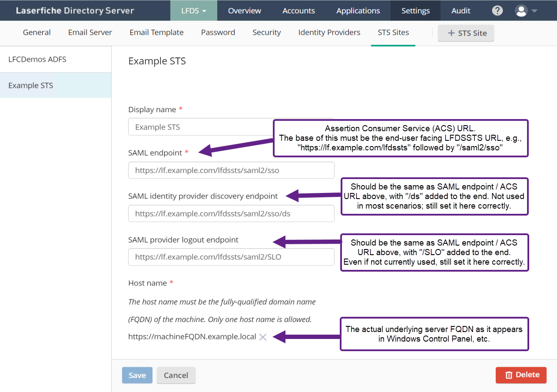Remove the machineFQDN host name with X
Screen dimensions: 557x392
263,337
